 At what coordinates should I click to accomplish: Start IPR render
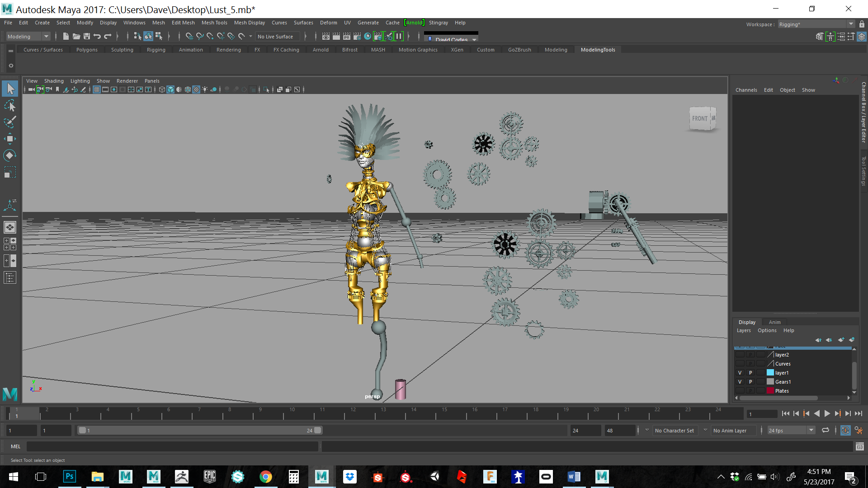[347, 37]
